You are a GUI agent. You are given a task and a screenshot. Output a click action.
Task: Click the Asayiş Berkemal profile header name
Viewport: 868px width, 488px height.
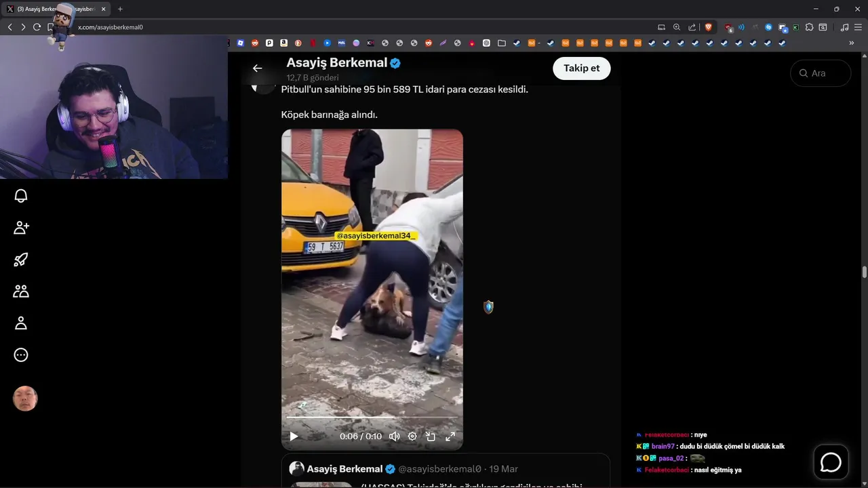tap(336, 62)
